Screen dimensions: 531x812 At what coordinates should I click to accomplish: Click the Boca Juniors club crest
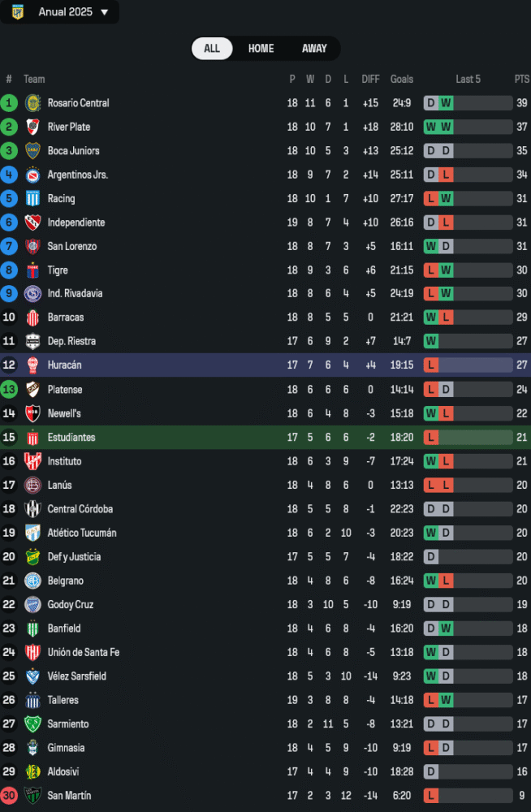click(x=32, y=151)
